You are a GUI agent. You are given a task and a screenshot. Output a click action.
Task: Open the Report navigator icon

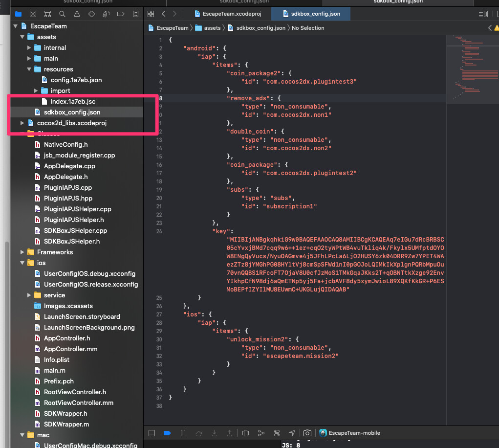(135, 14)
